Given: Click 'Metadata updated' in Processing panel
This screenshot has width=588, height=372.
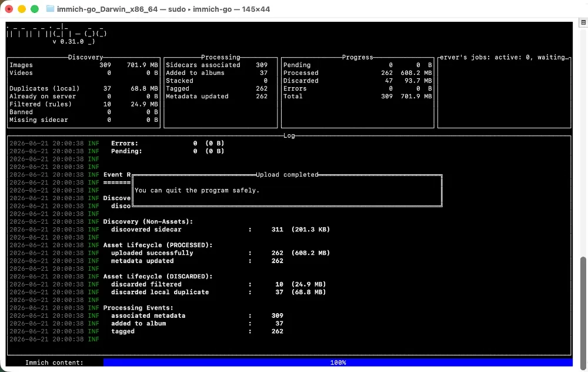Looking at the screenshot, I should (x=217, y=97).
